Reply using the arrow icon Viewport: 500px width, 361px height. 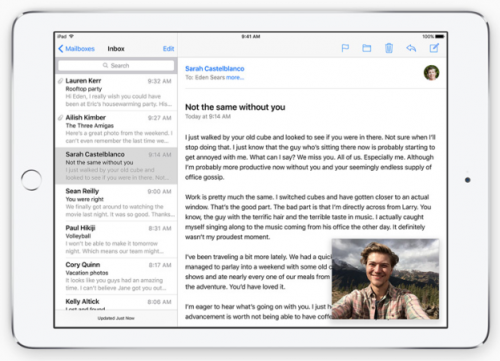tap(411, 48)
